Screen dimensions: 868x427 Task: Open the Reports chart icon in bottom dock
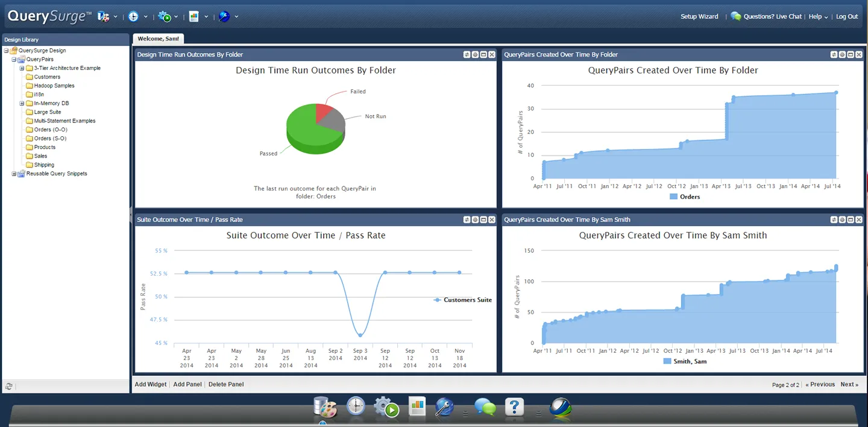pyautogui.click(x=417, y=406)
